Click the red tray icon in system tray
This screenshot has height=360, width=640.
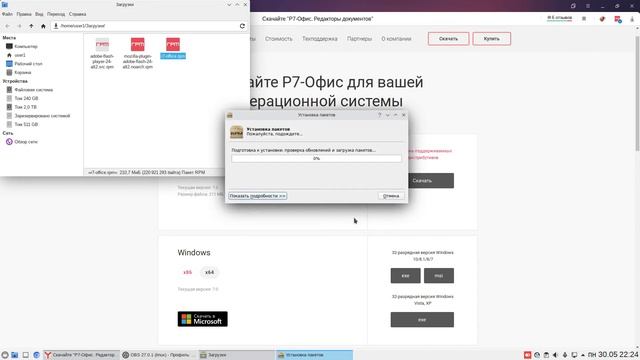coord(527,355)
